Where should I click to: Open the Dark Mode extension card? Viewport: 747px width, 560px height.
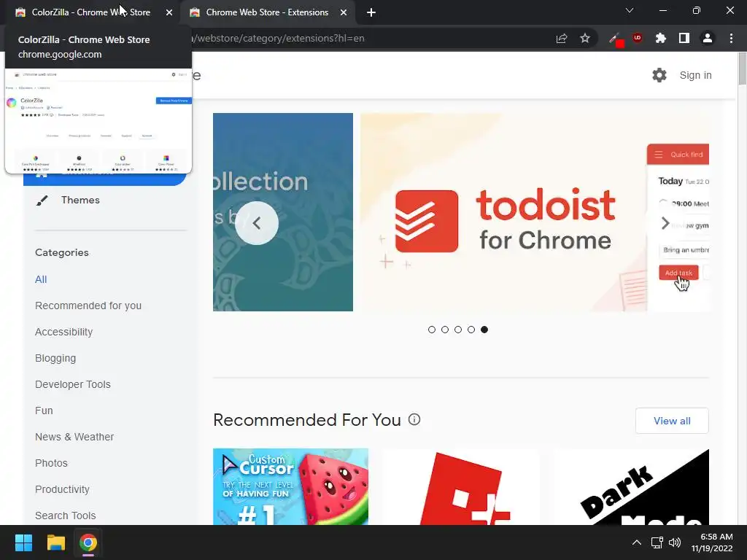631,486
